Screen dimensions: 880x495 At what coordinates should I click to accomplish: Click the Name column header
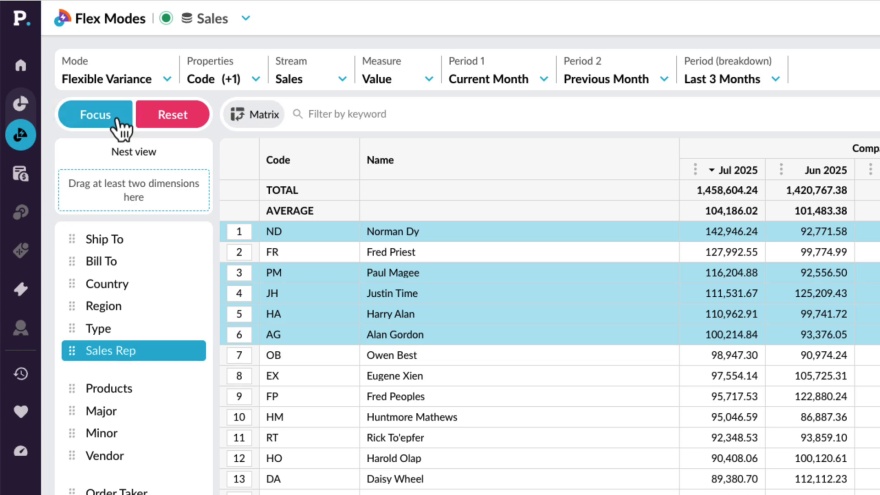tap(519, 160)
